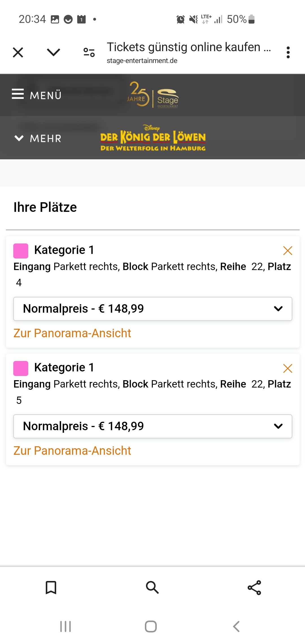The height and width of the screenshot is (644, 305).
Task: Remove seat Platz 4 with orange X
Action: (287, 251)
